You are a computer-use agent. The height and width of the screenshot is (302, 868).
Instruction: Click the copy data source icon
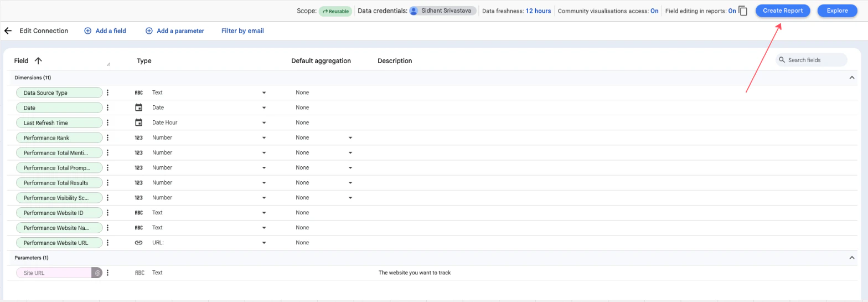click(x=743, y=11)
